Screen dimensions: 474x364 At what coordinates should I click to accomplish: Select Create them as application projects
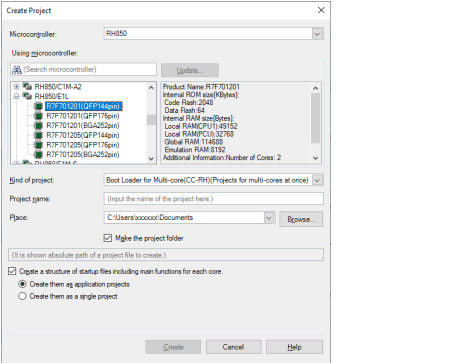[22, 284]
